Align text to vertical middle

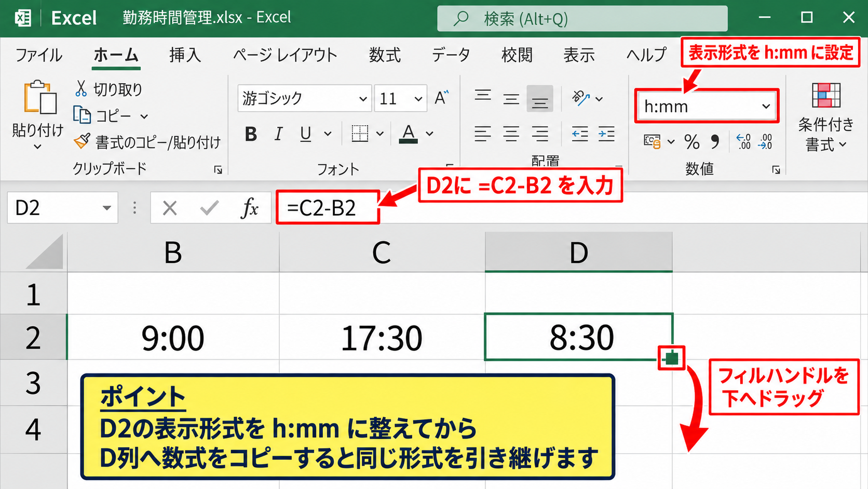[511, 98]
